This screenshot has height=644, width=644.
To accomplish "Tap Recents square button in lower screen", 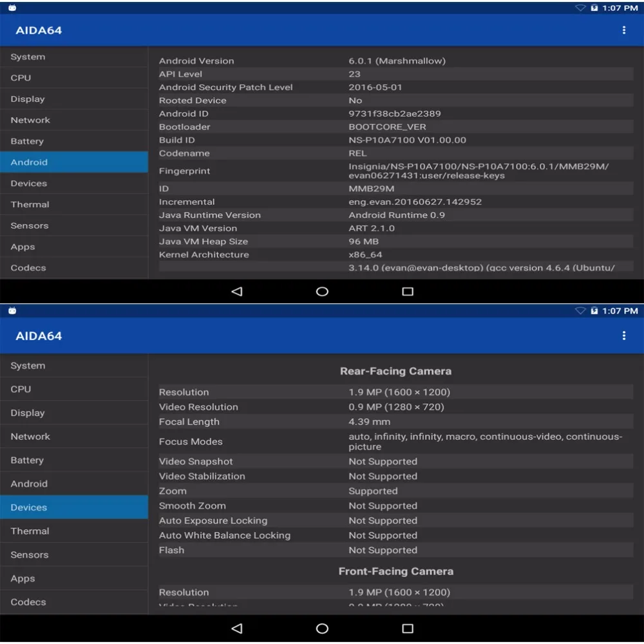I will [x=408, y=628].
